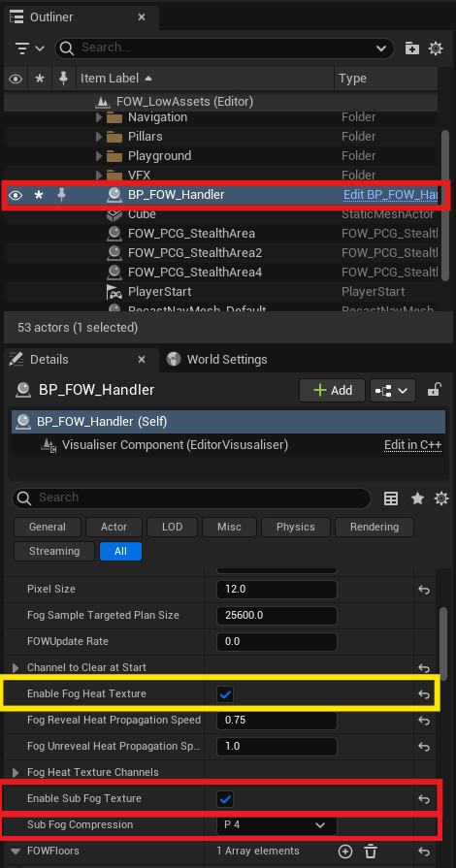
Task: Switch to property matrix table view icon
Action: tap(391, 498)
